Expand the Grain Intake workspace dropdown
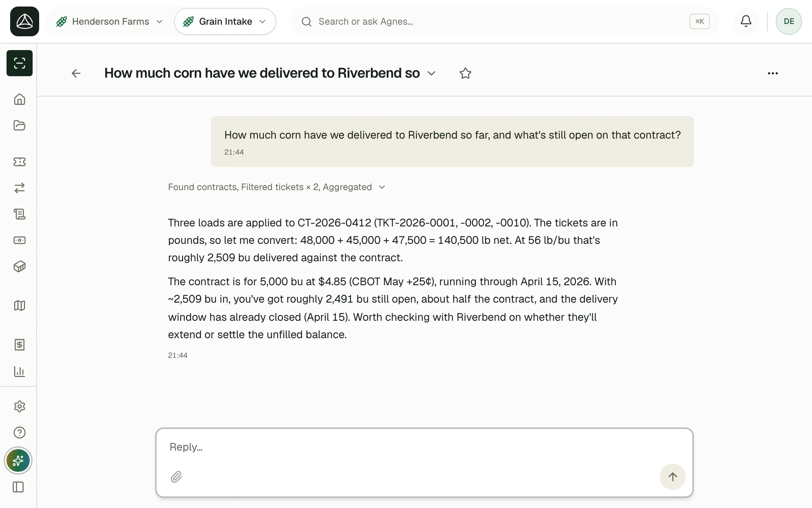 tap(225, 21)
